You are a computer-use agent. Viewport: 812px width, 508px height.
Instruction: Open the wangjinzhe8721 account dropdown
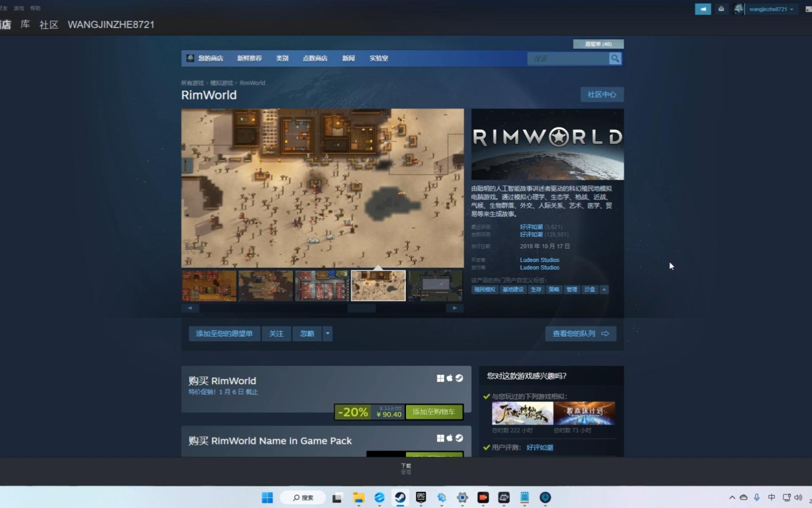click(x=771, y=9)
